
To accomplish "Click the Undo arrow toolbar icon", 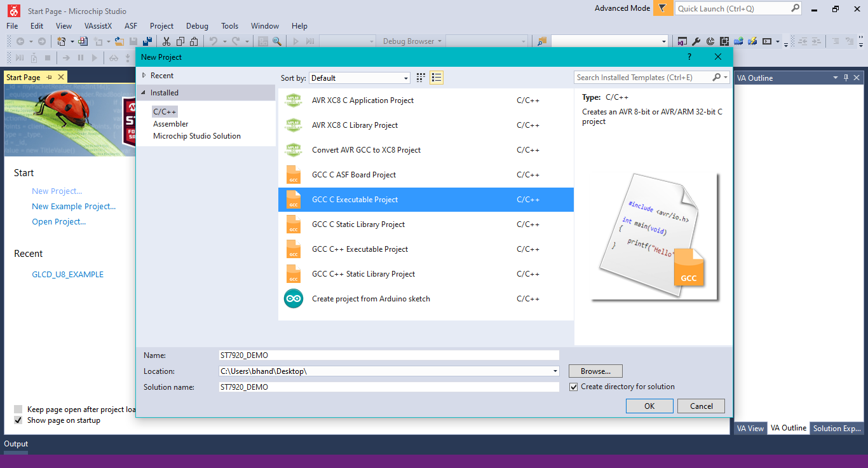I will click(x=214, y=41).
